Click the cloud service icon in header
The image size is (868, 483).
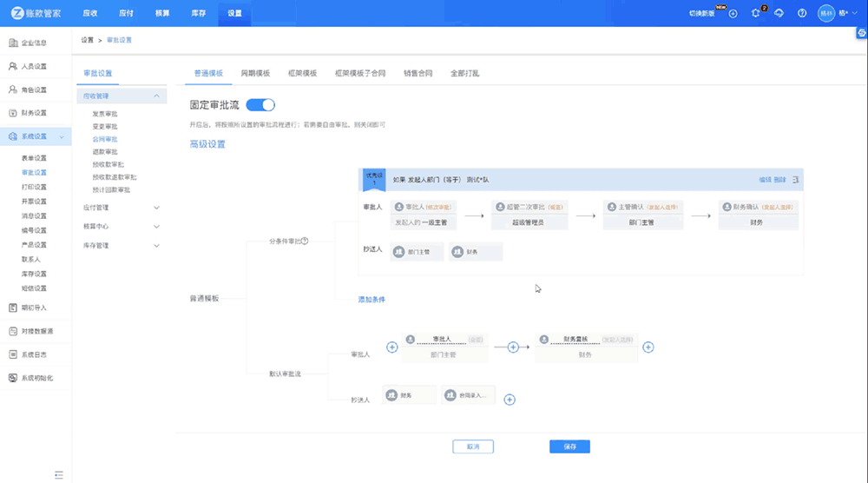click(x=779, y=13)
